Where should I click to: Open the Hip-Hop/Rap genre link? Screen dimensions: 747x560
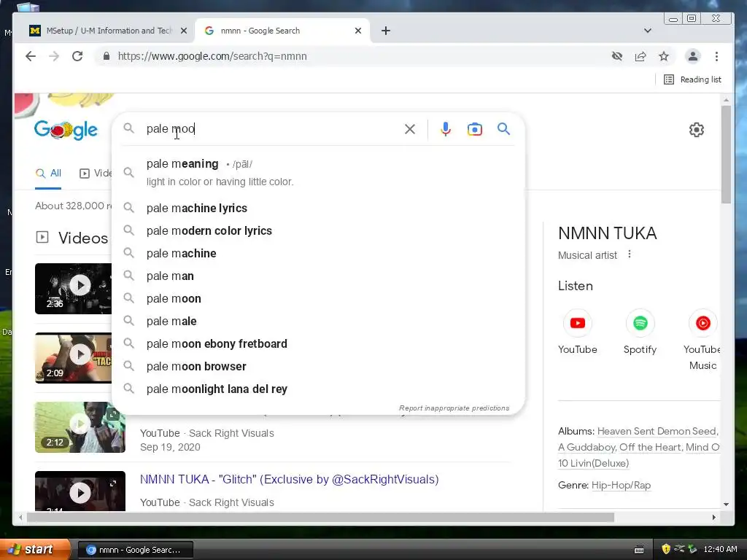click(x=621, y=485)
